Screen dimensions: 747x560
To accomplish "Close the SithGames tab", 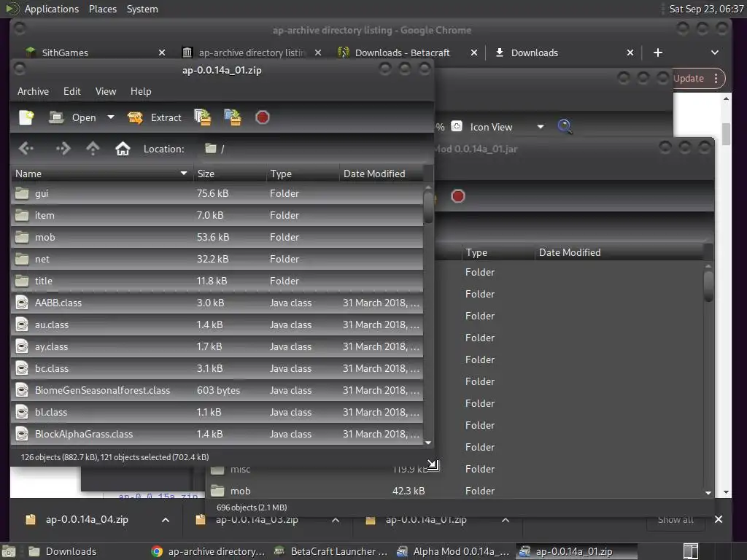I will coord(162,52).
